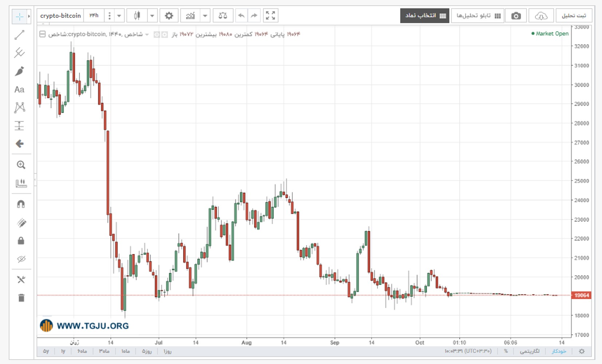Toggle stay in drawing mode pencil
The image size is (602, 364).
[21, 223]
